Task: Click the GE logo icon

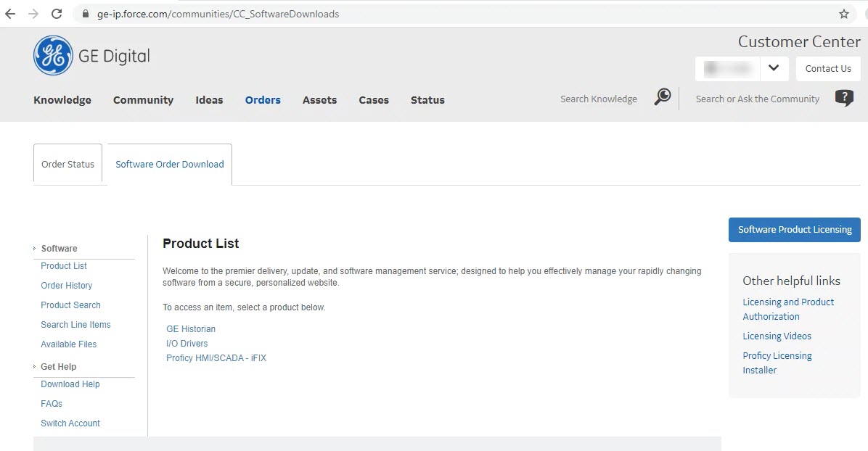Action: pos(53,55)
